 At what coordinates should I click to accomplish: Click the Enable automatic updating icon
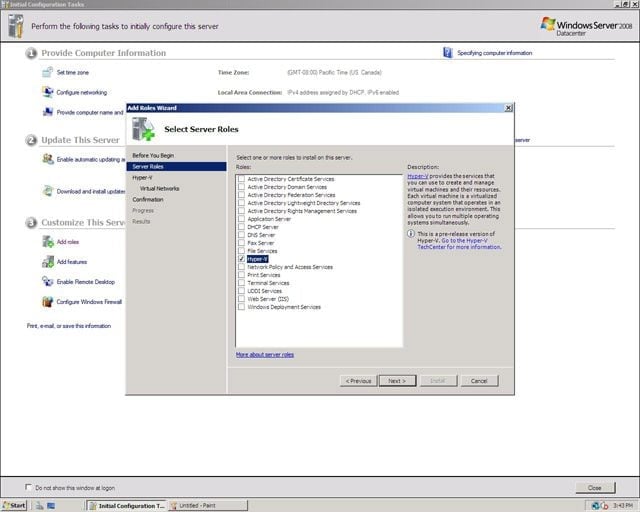click(48, 159)
